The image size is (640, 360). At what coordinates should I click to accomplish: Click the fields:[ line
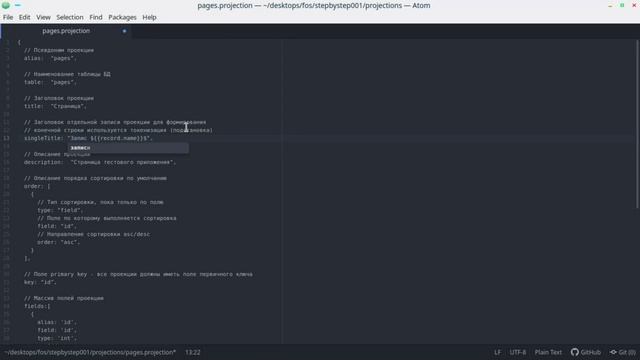37,306
